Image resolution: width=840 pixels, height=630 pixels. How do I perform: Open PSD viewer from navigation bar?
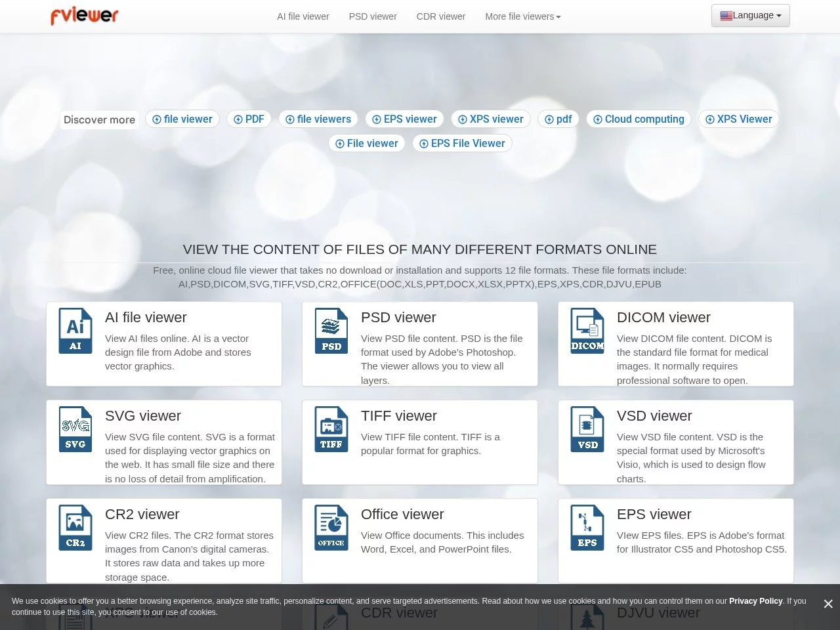[373, 16]
